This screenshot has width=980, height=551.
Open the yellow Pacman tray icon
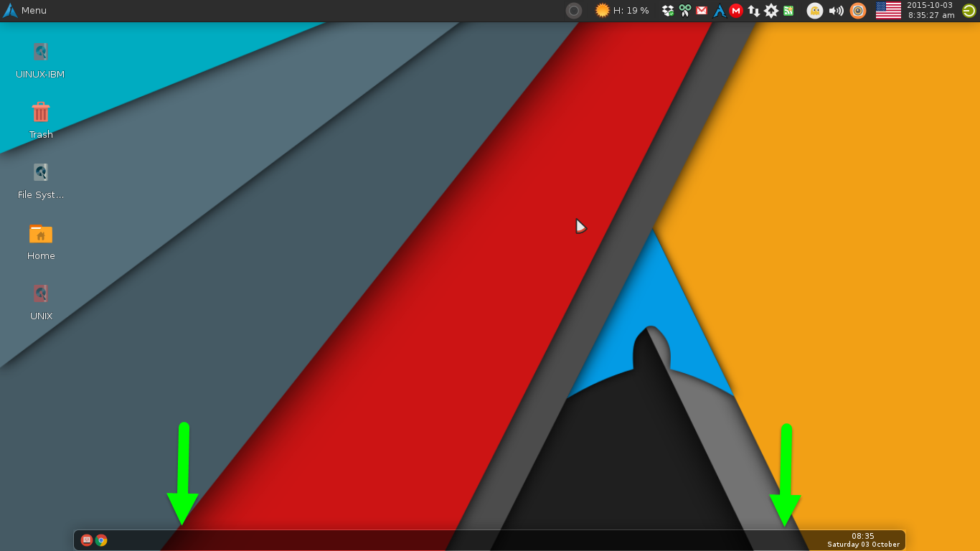pos(814,10)
